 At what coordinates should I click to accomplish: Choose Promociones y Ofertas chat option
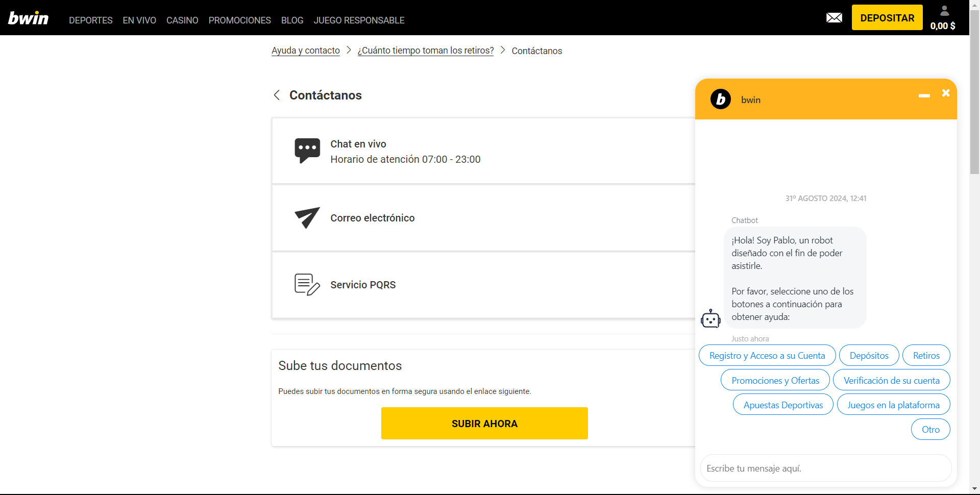775,380
